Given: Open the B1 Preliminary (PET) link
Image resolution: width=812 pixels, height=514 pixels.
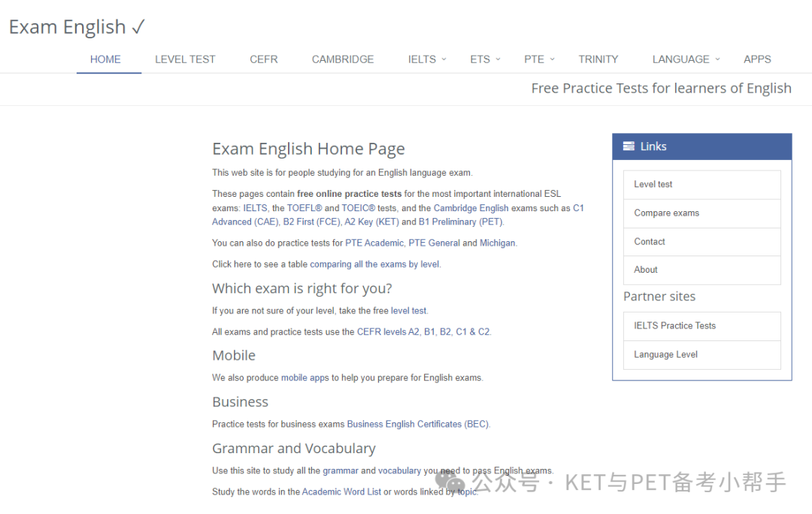Looking at the screenshot, I should tap(461, 222).
